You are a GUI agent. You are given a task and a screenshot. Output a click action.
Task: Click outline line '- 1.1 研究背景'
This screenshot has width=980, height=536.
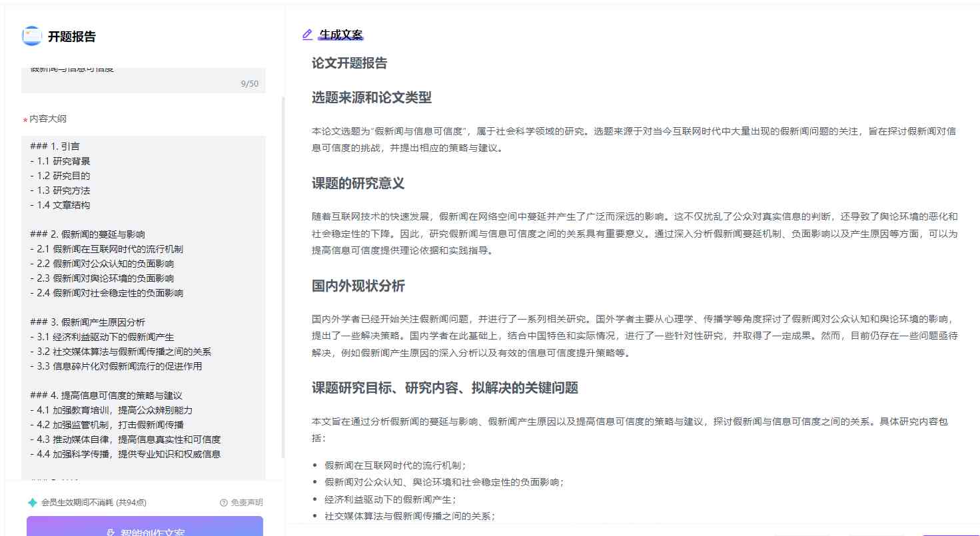click(x=60, y=161)
